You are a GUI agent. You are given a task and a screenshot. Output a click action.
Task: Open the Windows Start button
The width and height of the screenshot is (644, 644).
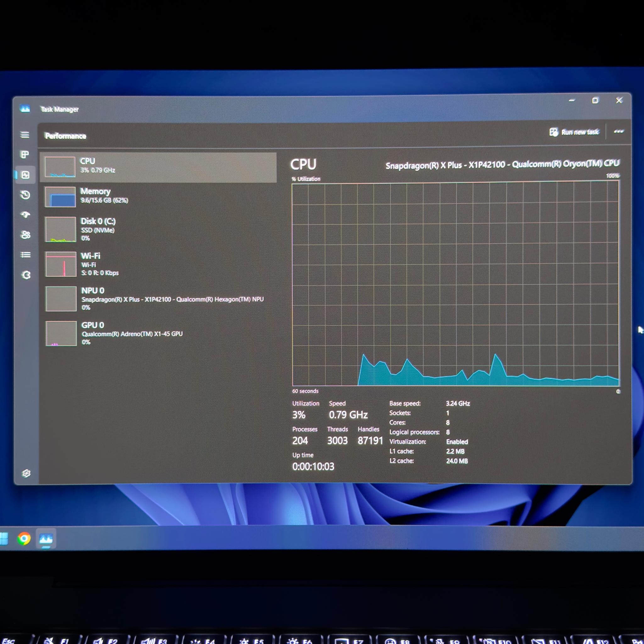(4, 539)
